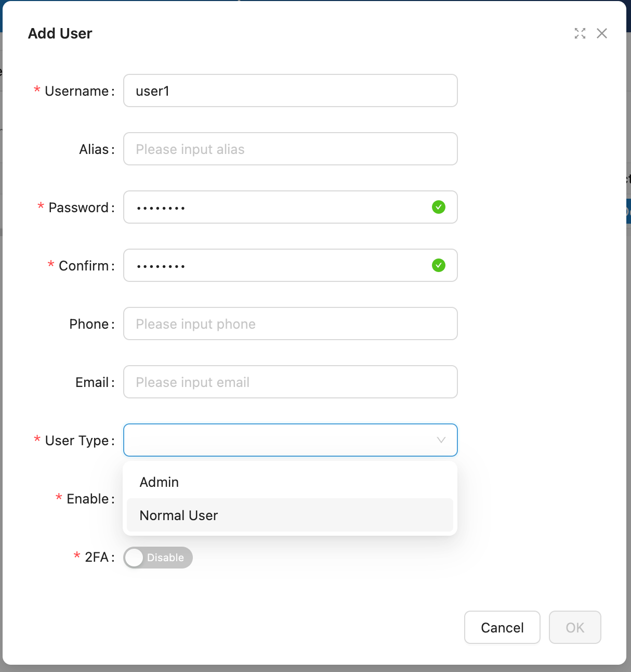
Task: Click the Alias input field
Action: (x=290, y=149)
